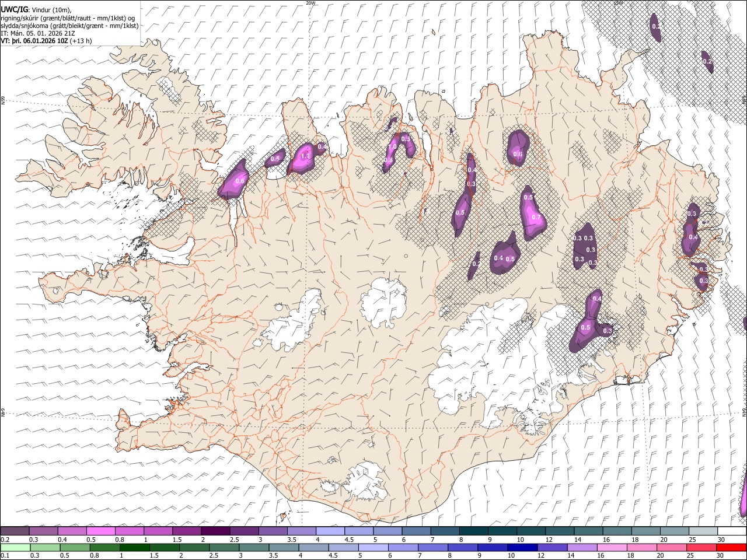Click red swatch between 25 and 30

coord(703,548)
